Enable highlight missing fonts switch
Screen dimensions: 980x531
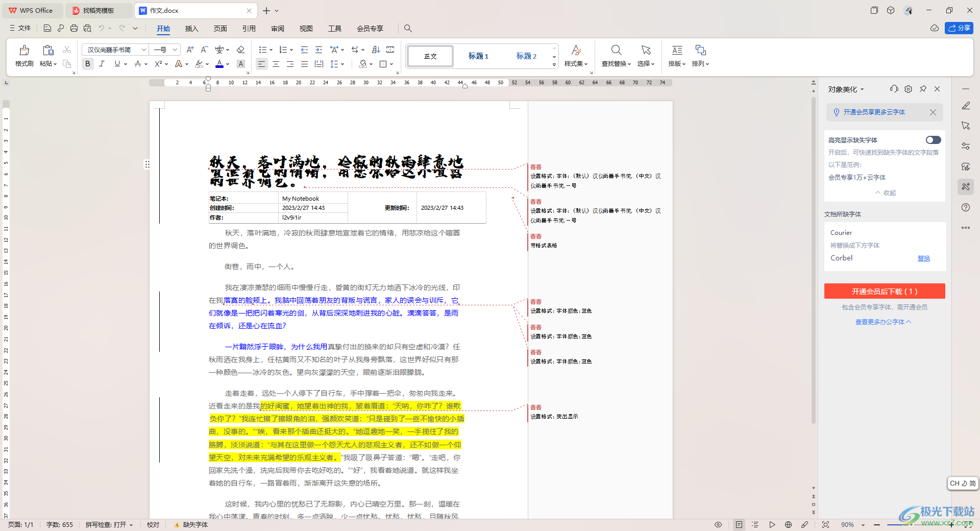click(x=933, y=140)
